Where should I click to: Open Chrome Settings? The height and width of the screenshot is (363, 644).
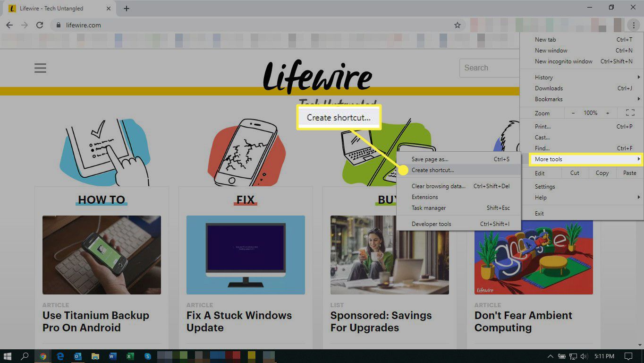(582, 186)
